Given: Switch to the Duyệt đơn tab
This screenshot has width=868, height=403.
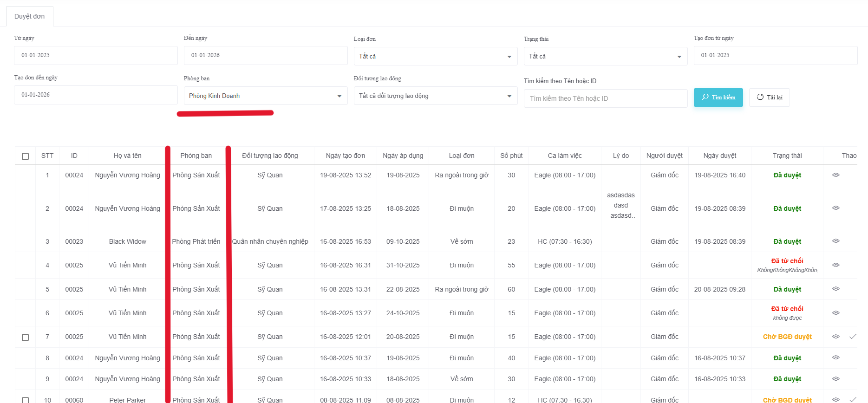Looking at the screenshot, I should click(30, 16).
